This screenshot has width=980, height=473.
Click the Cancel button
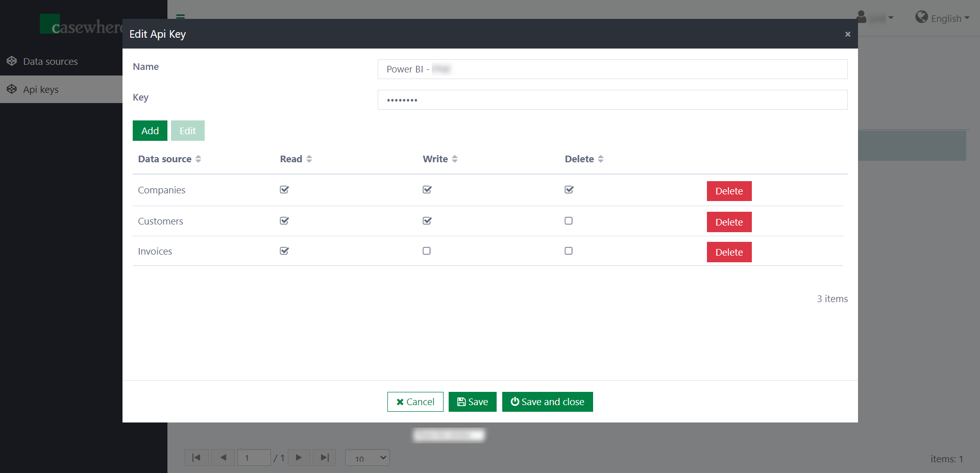click(x=415, y=402)
